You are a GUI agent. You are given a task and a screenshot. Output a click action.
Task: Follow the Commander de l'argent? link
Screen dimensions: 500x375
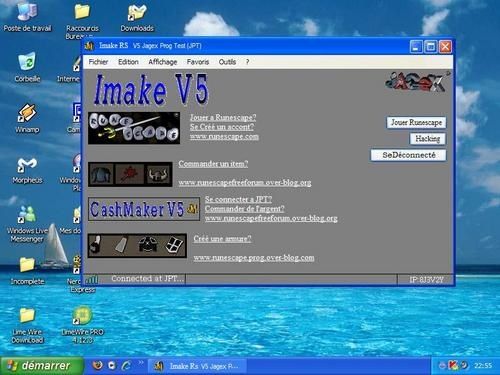pos(245,209)
